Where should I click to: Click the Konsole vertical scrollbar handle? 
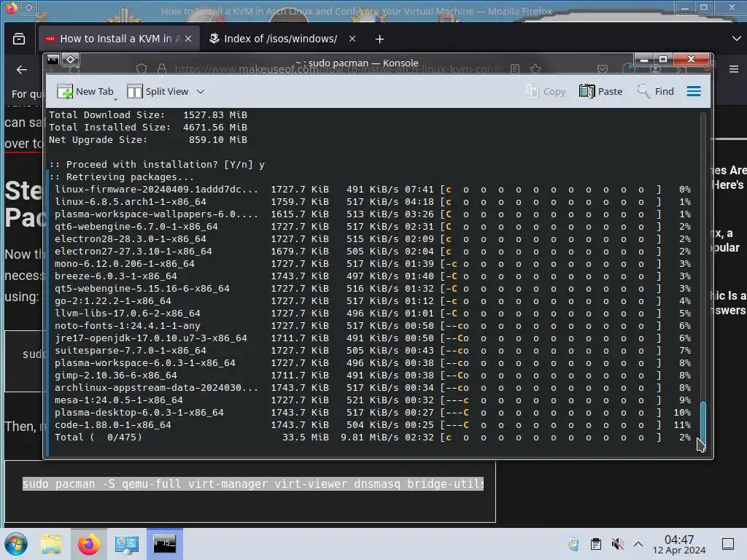click(x=703, y=425)
